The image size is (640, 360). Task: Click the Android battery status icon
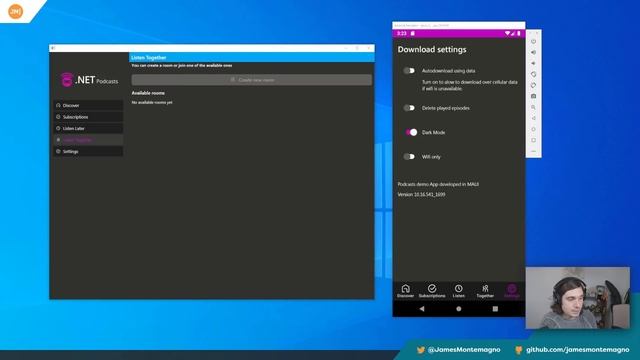[x=519, y=33]
